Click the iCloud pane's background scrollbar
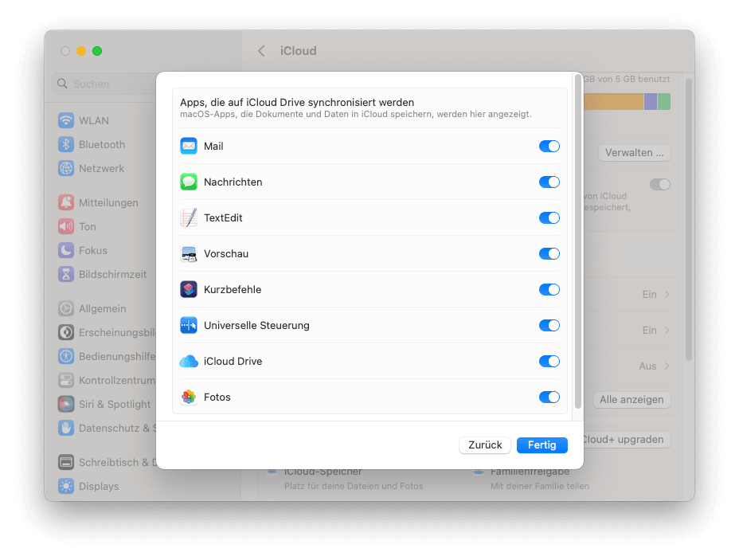Image resolution: width=739 pixels, height=560 pixels. coord(689,219)
